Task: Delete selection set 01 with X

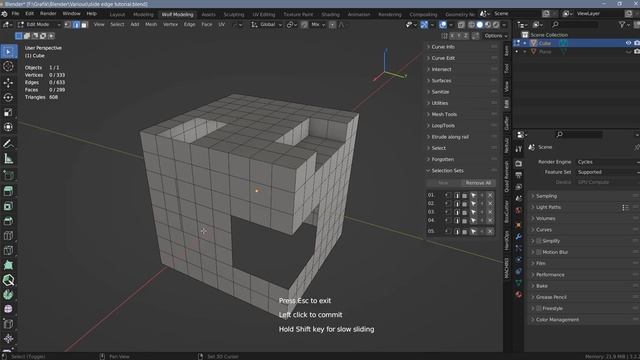Action: click(x=490, y=195)
